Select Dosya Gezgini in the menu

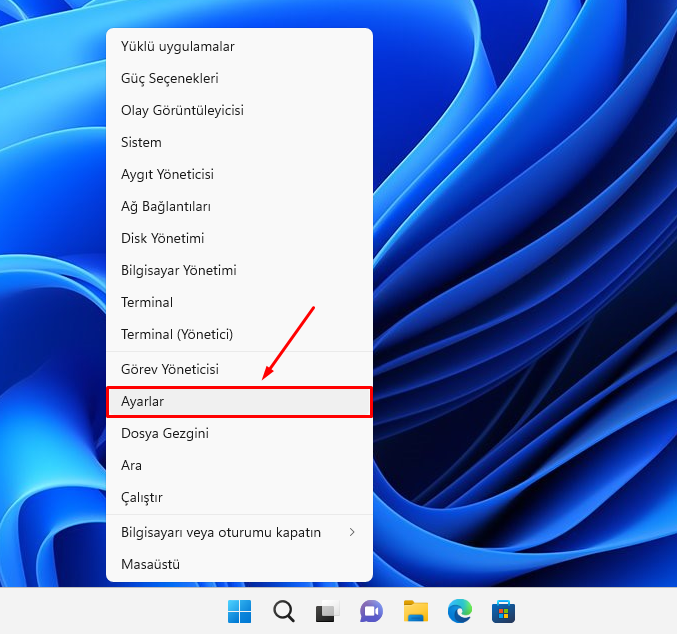(164, 434)
